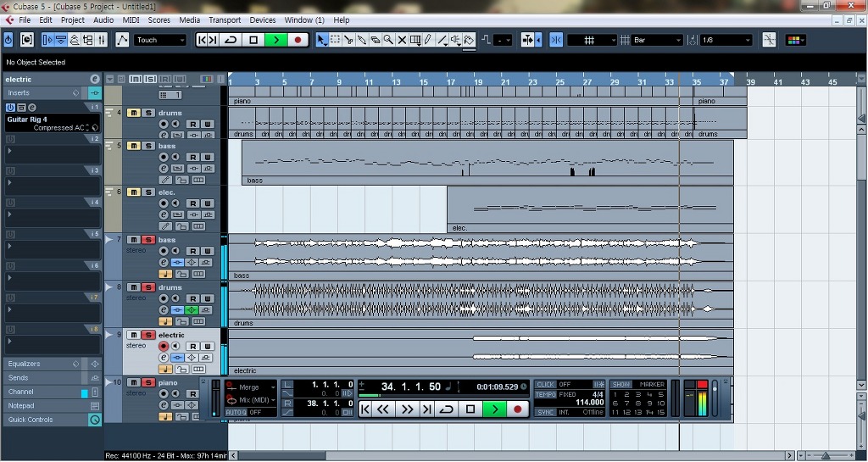Click bar 21 on the ruler

pyautogui.click(x=505, y=82)
